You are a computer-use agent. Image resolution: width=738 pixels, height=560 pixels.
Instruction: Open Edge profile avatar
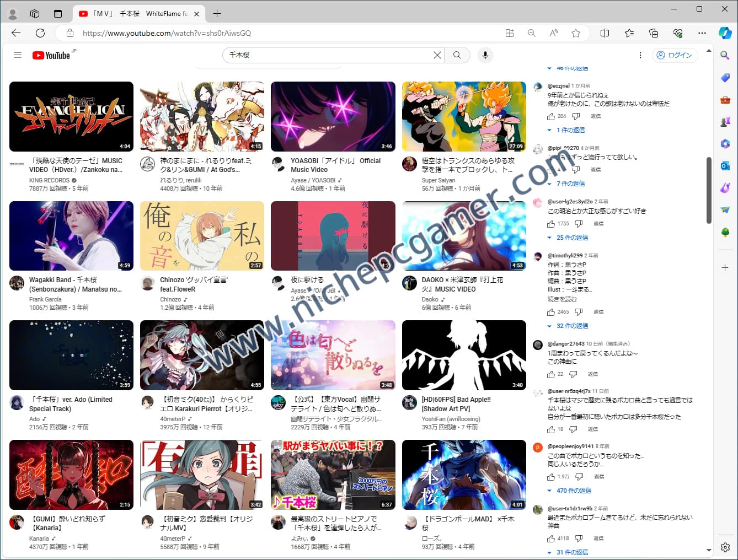pyautogui.click(x=13, y=14)
